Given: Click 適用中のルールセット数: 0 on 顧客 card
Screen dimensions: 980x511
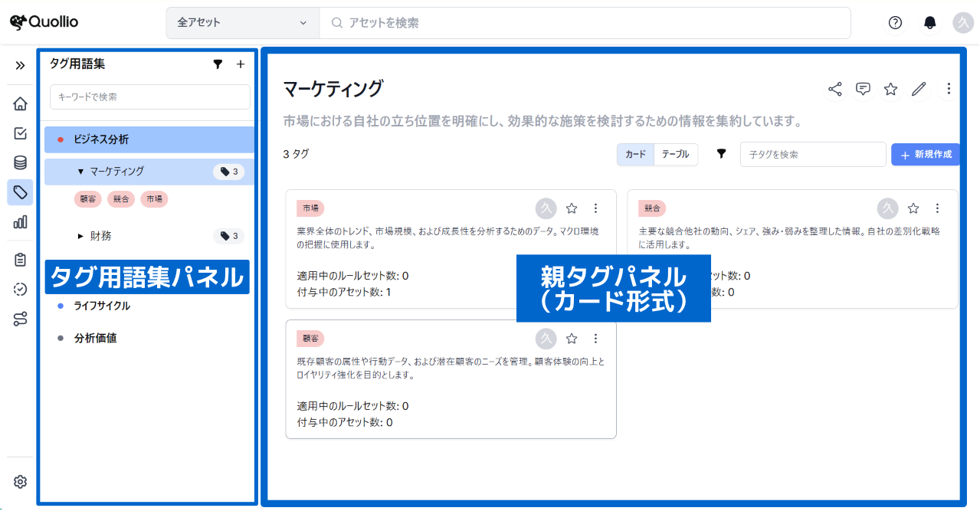Looking at the screenshot, I should pos(352,406).
